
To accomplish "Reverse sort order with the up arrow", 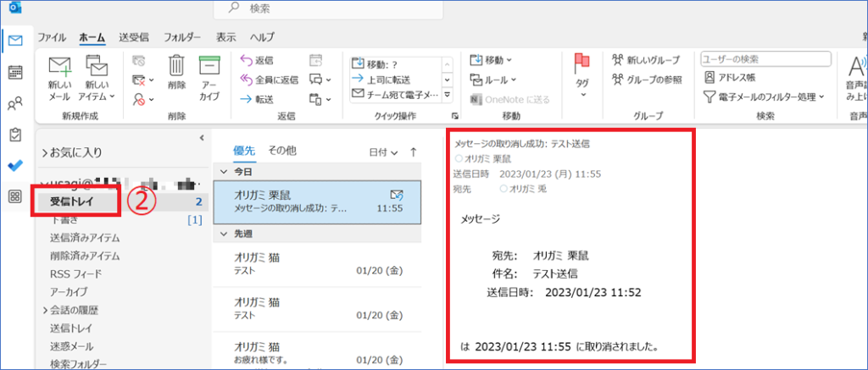I will (x=414, y=152).
